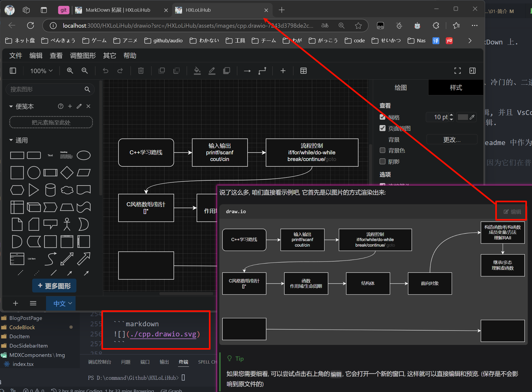This screenshot has width=532, height=392.
Task: Open the 查看 view menu
Action: coord(56,56)
